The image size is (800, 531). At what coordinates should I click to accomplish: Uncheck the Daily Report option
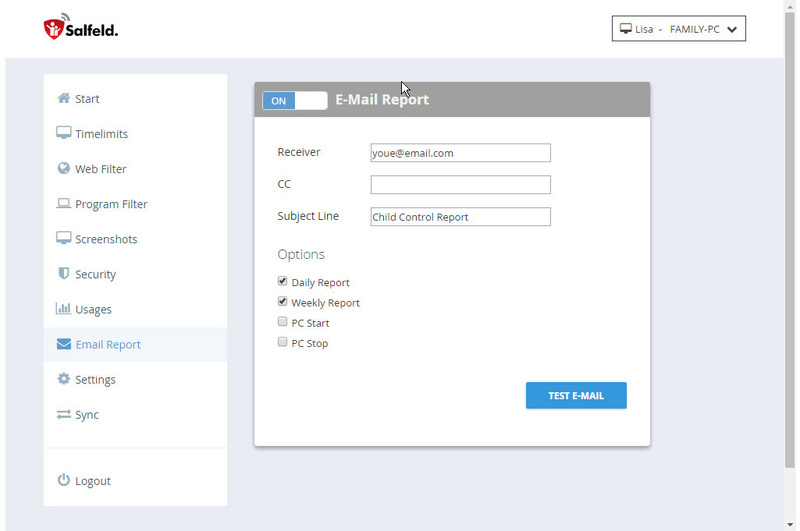tap(282, 281)
